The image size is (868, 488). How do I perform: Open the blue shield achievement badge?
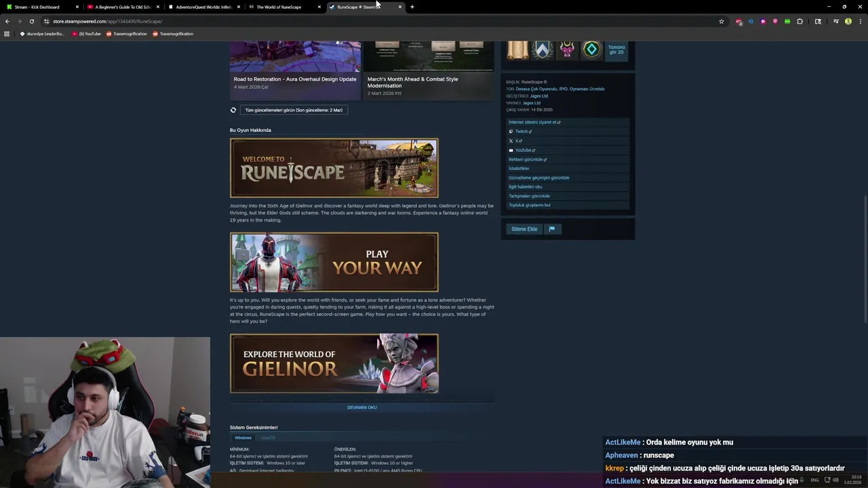click(x=542, y=49)
